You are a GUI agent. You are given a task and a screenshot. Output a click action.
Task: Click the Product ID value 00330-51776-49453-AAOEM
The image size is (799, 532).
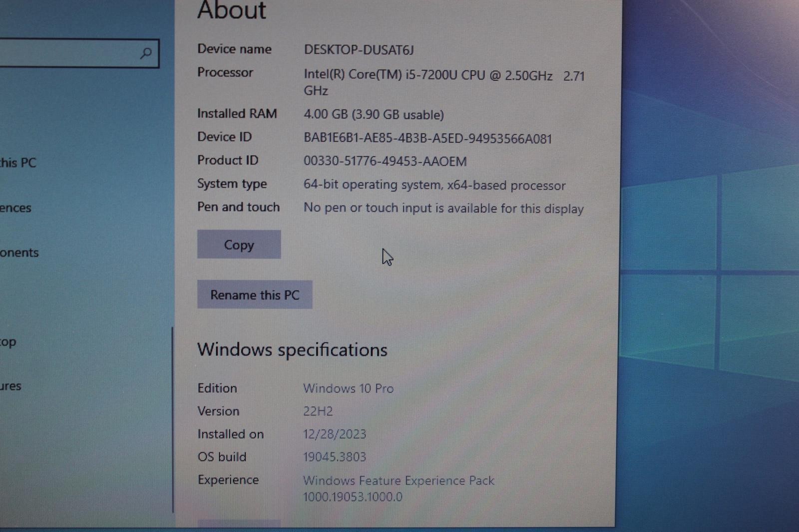(385, 161)
